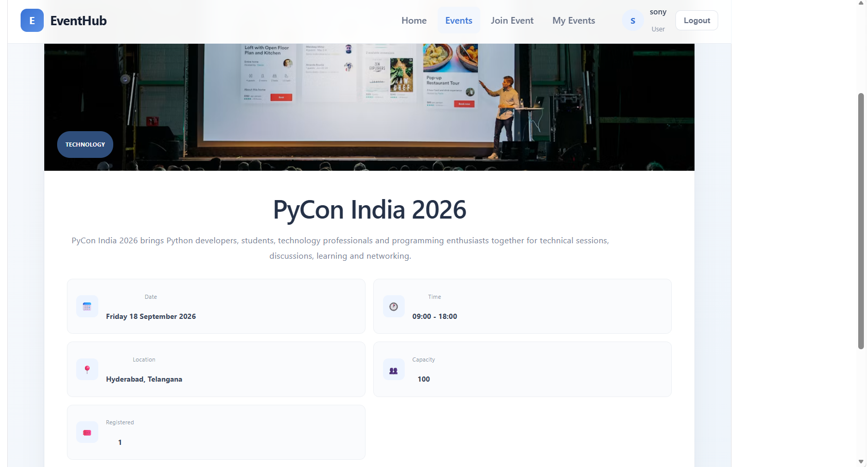Click the capacity value 100
The height and width of the screenshot is (467, 868).
[x=424, y=379]
